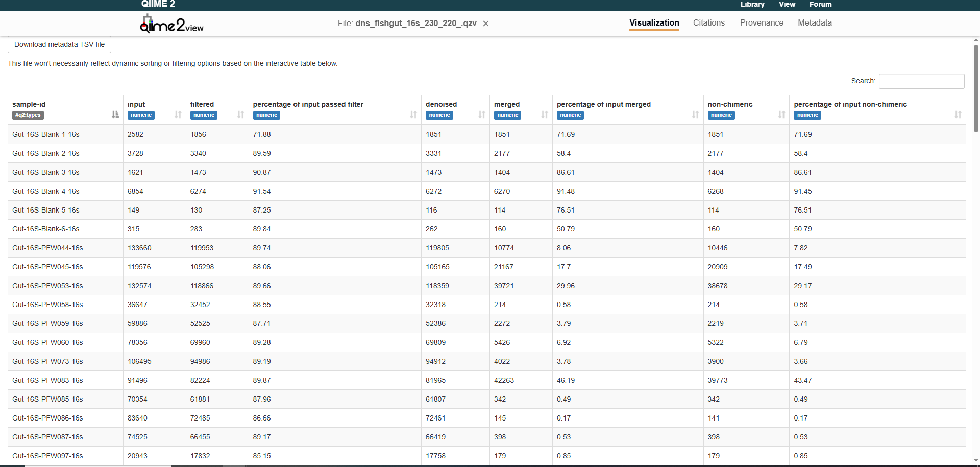Sort by denoised column sort icon
This screenshot has width=980, height=467.
pyautogui.click(x=481, y=114)
